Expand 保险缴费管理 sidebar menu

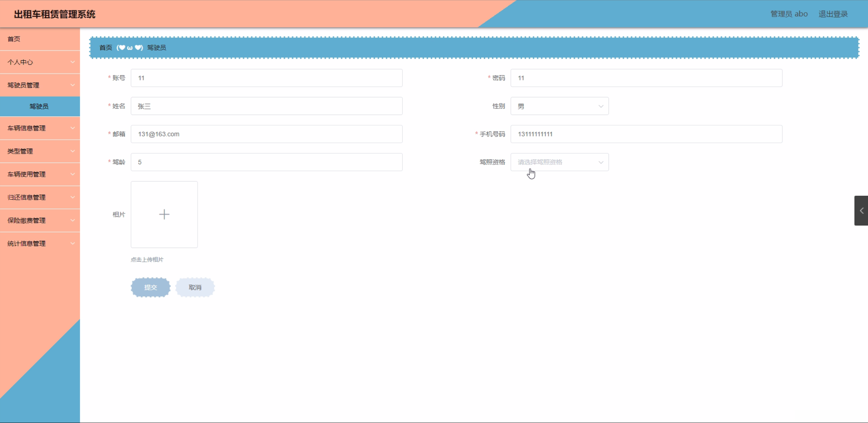[x=40, y=220]
